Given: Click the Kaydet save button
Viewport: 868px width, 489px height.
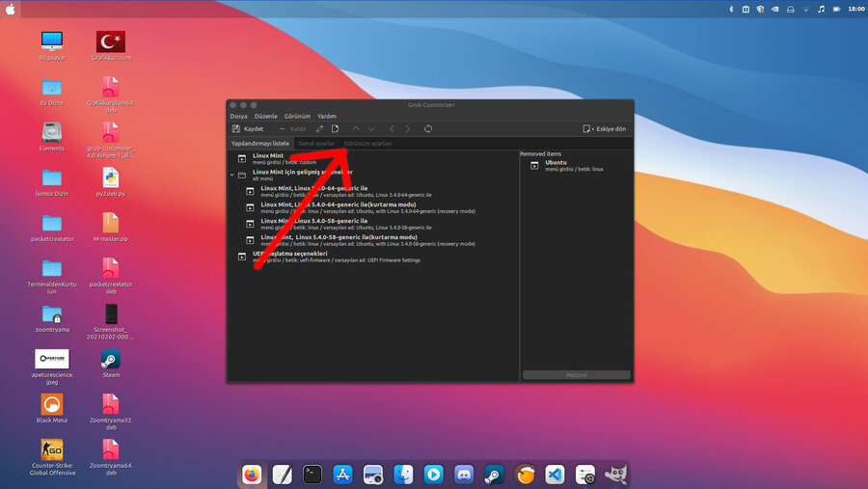Looking at the screenshot, I should coord(248,128).
